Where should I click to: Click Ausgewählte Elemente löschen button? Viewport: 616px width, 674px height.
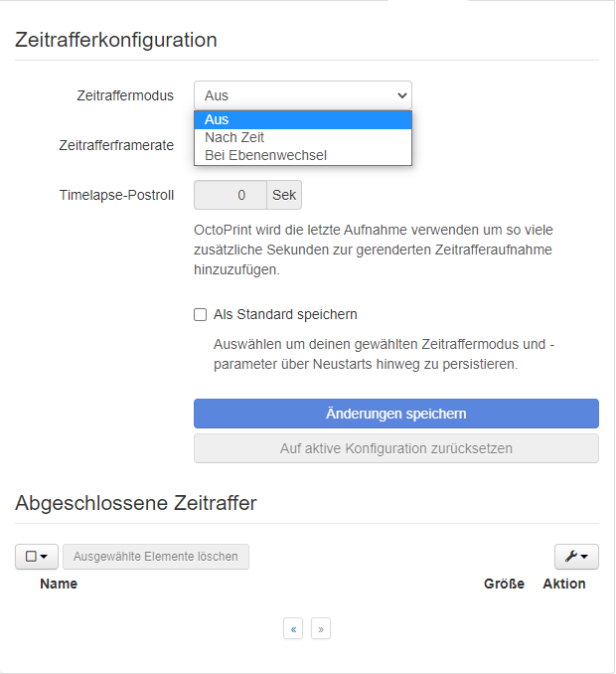pyautogui.click(x=156, y=557)
